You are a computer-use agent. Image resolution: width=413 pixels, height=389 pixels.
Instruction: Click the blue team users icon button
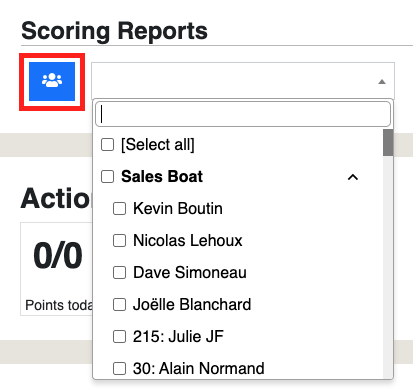point(52,81)
